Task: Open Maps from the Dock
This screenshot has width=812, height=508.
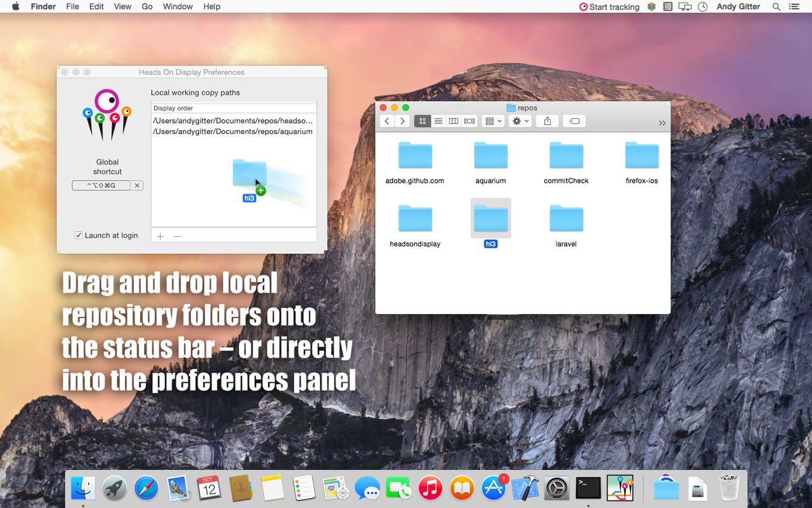Action: 336,488
